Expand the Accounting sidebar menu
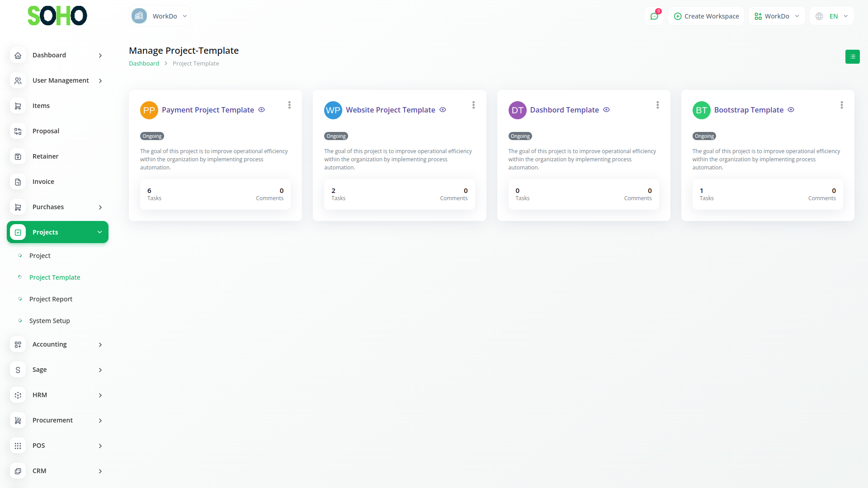This screenshot has height=488, width=868. [57, 344]
